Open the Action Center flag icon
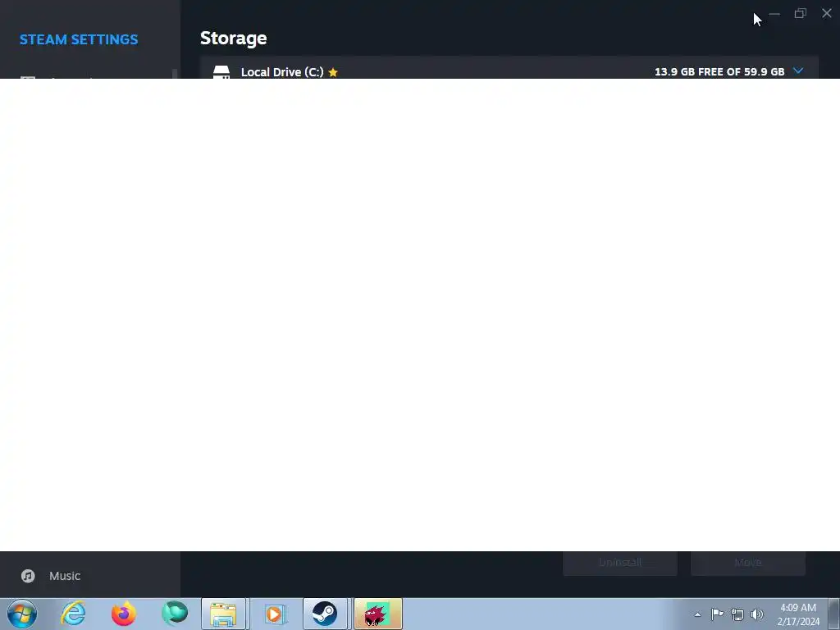 [717, 614]
